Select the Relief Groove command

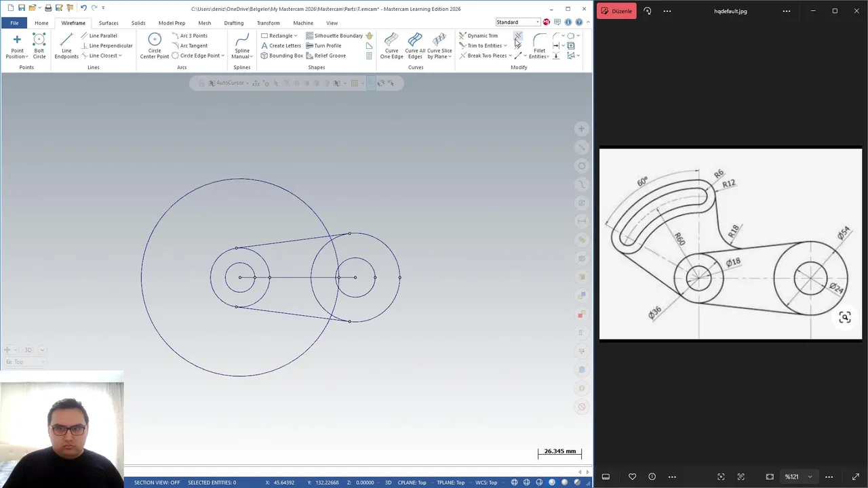326,56
